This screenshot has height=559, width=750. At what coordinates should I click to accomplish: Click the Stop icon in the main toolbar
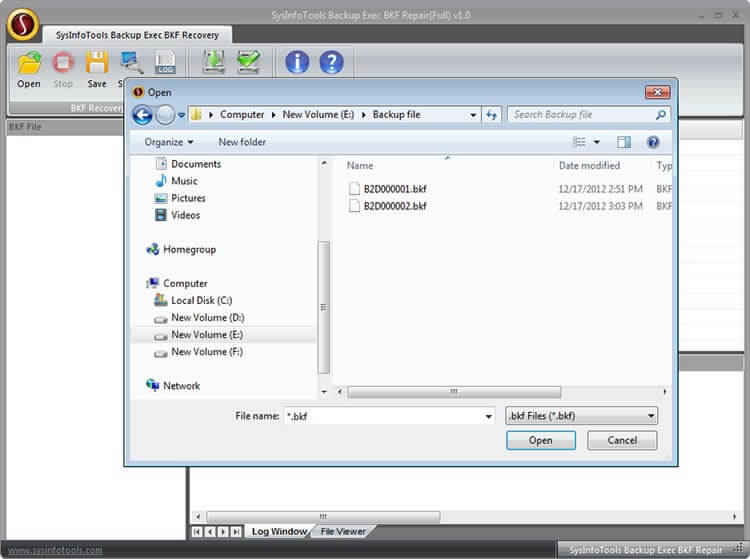63,63
